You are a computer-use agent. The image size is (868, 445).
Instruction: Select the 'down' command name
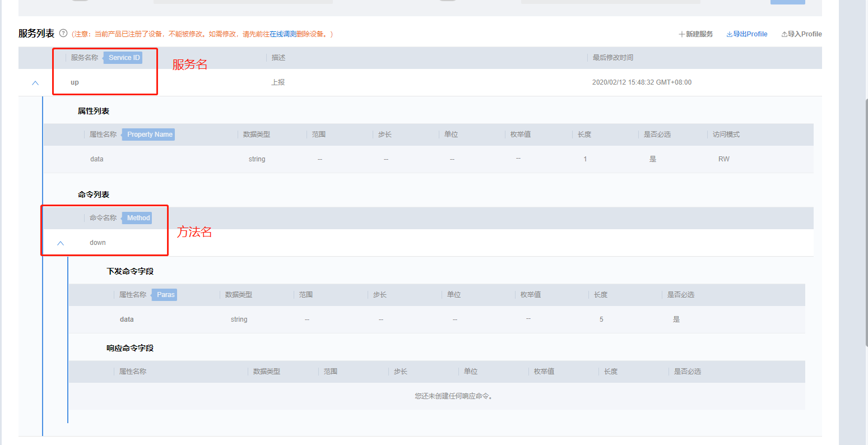pyautogui.click(x=98, y=243)
